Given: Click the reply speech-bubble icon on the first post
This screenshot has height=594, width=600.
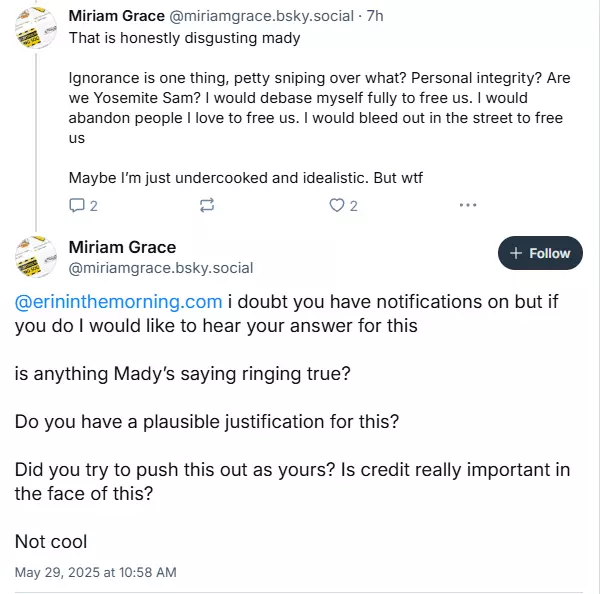Looking at the screenshot, I should tap(77, 205).
